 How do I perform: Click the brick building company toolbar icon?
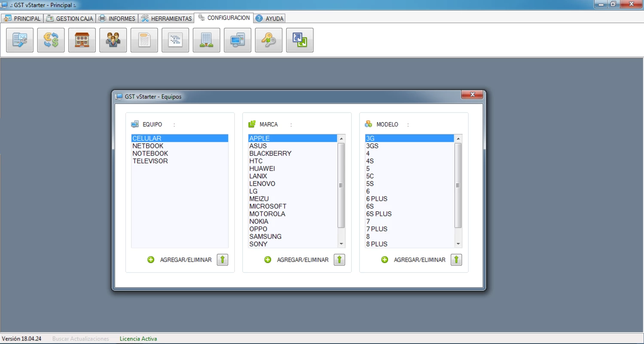pos(82,40)
